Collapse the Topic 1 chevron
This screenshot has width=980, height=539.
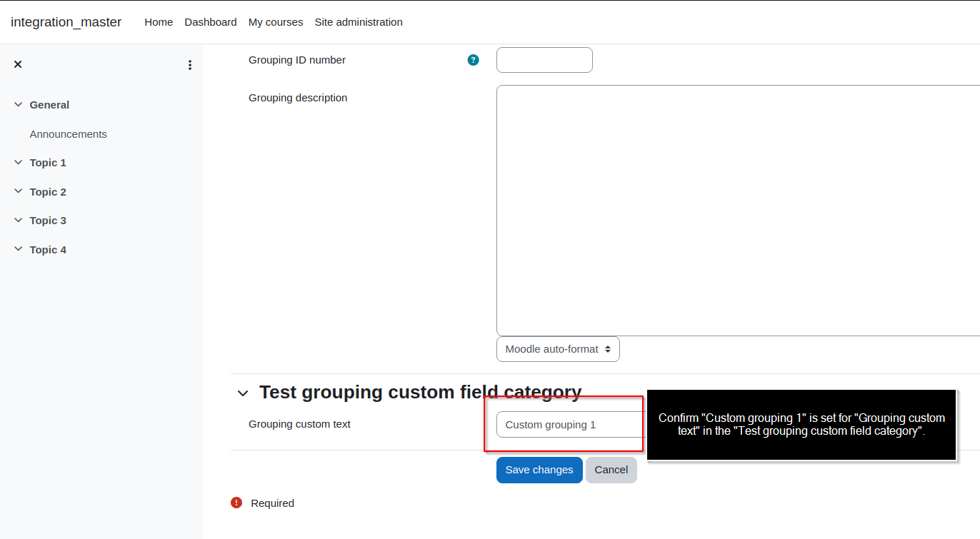pos(18,163)
